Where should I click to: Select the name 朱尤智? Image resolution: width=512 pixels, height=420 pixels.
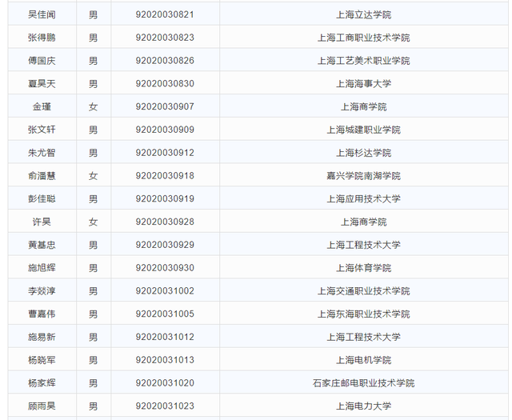[x=42, y=153]
